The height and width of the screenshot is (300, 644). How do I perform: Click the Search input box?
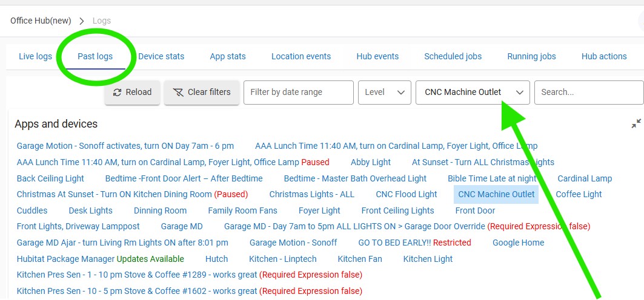point(588,93)
